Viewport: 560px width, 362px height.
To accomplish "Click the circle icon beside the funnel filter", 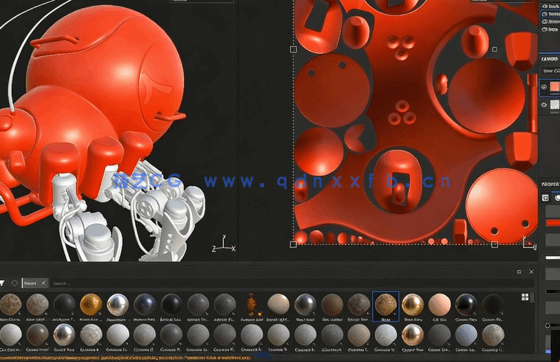I will click(x=14, y=283).
